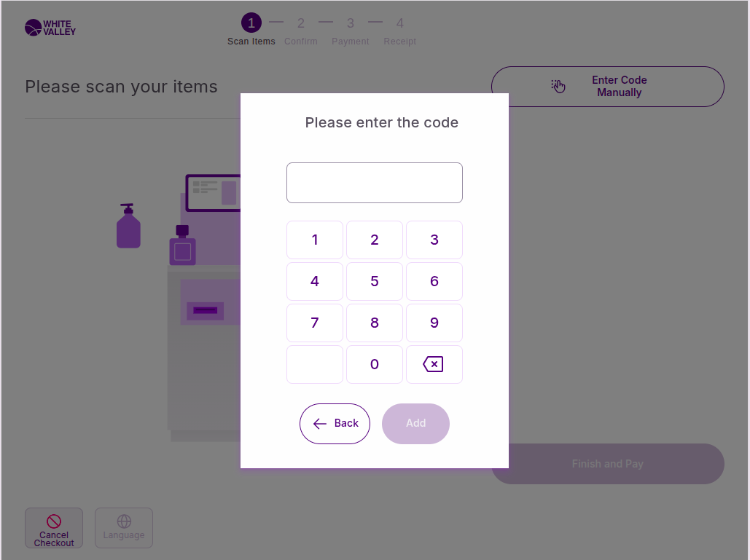Click the Finish and Pay button
This screenshot has width=750, height=560.
click(608, 464)
